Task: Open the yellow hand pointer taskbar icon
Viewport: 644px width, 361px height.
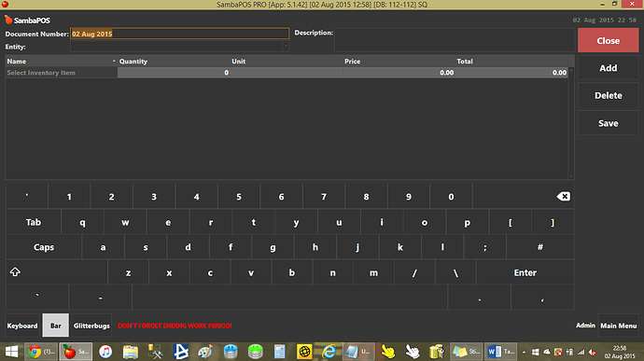Action: (x=387, y=352)
